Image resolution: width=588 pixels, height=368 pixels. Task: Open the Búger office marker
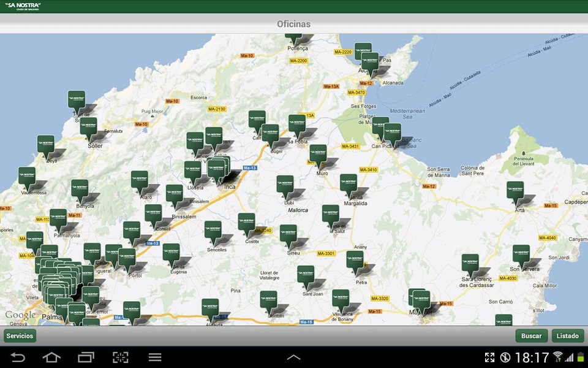pyautogui.click(x=270, y=136)
